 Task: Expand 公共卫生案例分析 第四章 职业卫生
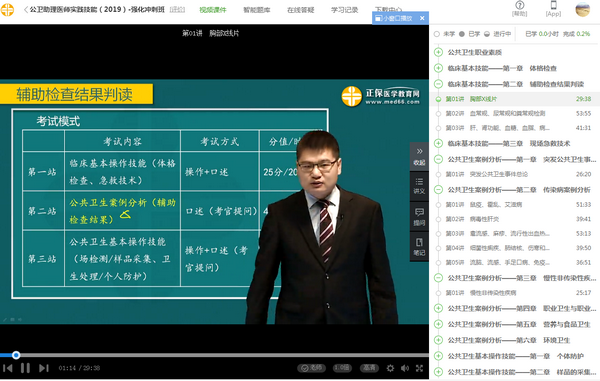pyautogui.click(x=439, y=308)
